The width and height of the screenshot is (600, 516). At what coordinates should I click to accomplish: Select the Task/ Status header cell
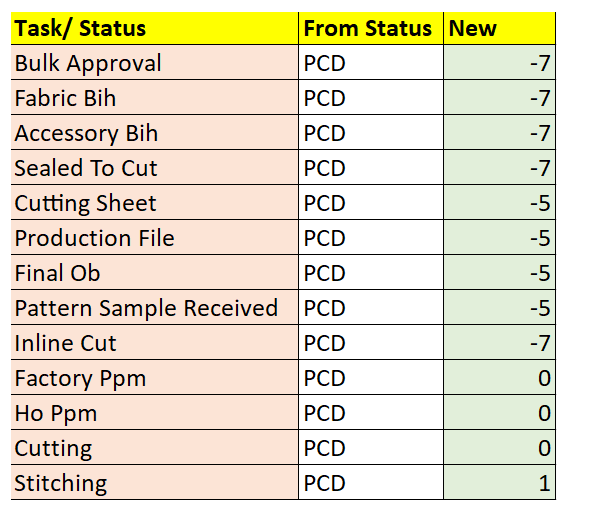(155, 28)
